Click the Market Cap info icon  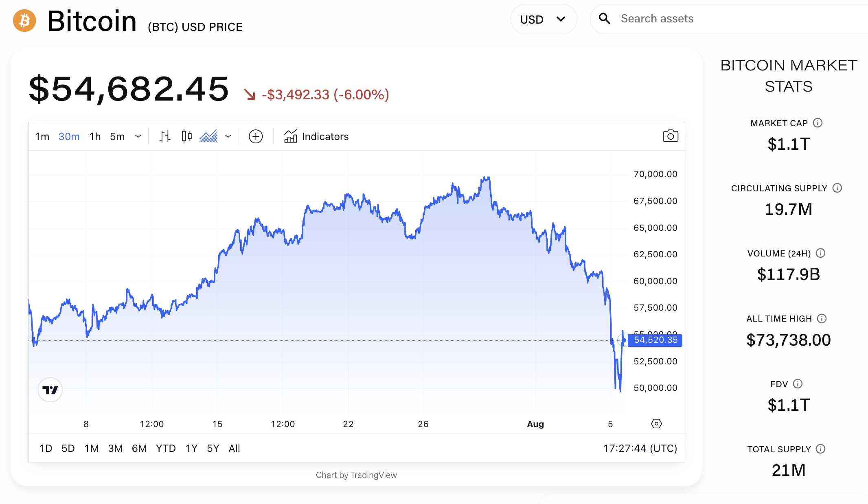pos(818,123)
